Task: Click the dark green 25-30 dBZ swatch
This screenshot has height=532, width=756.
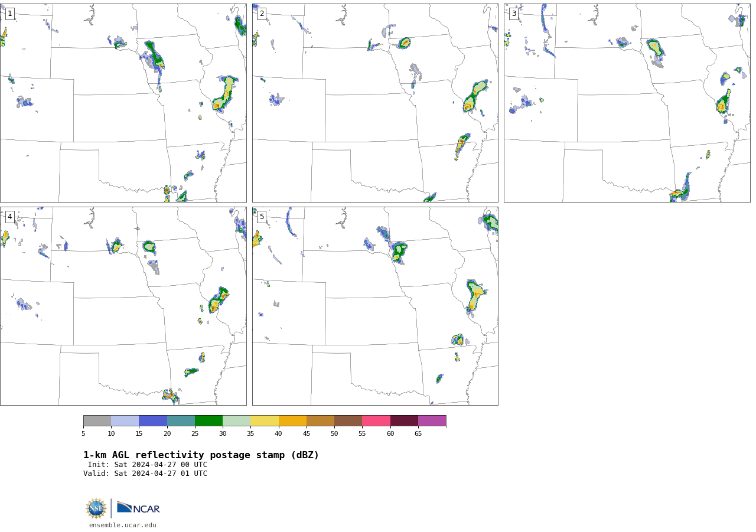Action: (x=208, y=420)
